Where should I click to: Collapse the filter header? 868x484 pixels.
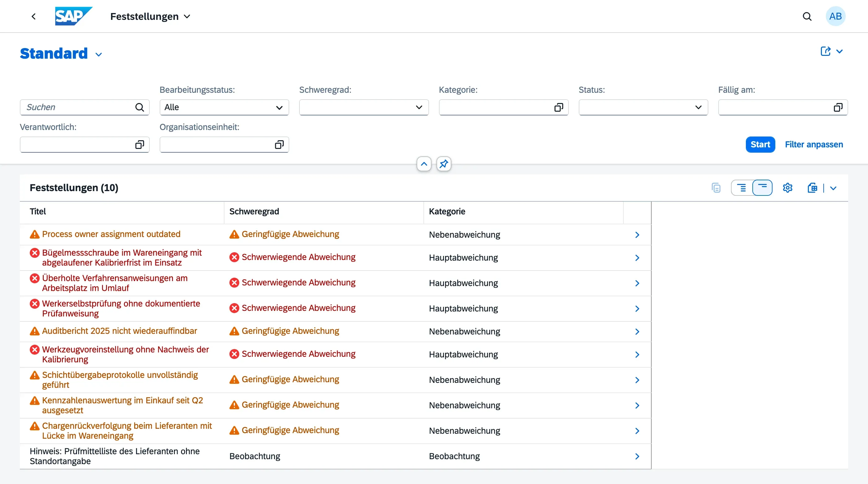424,164
